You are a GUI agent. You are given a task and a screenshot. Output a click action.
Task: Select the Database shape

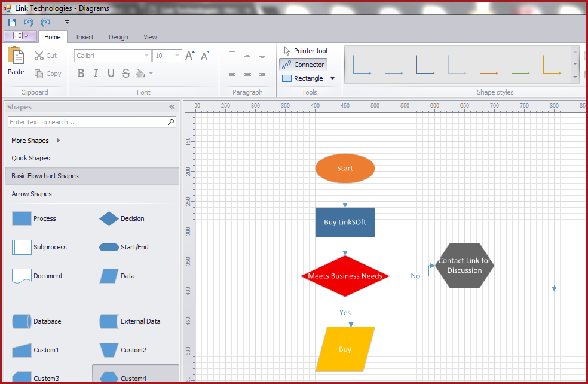36,321
